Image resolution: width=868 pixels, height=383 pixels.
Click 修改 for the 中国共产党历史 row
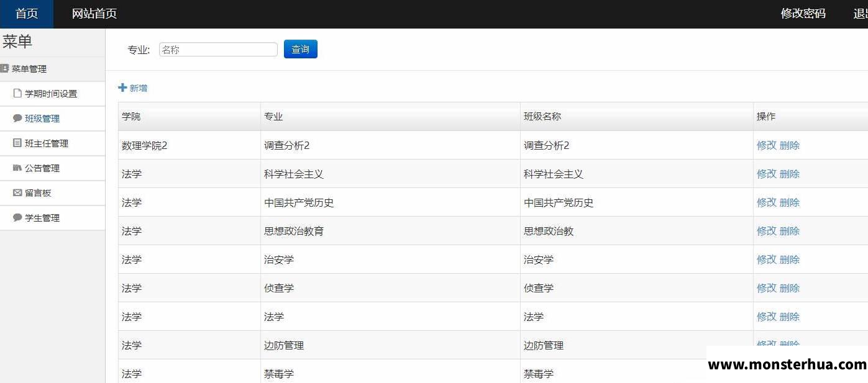(767, 202)
